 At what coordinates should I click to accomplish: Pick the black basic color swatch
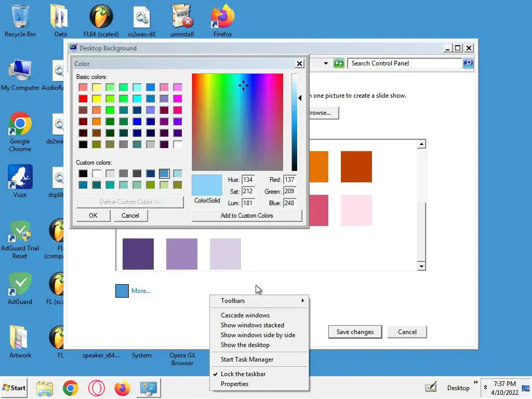(x=83, y=144)
